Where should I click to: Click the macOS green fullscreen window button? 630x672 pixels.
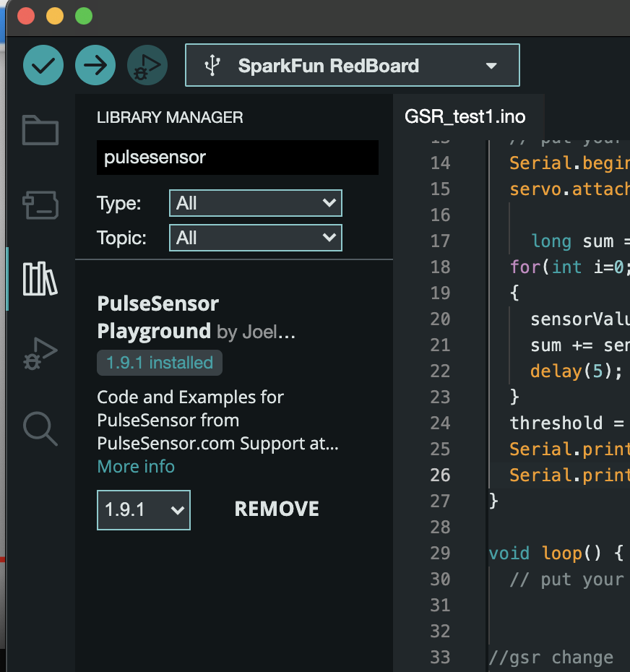[84, 17]
